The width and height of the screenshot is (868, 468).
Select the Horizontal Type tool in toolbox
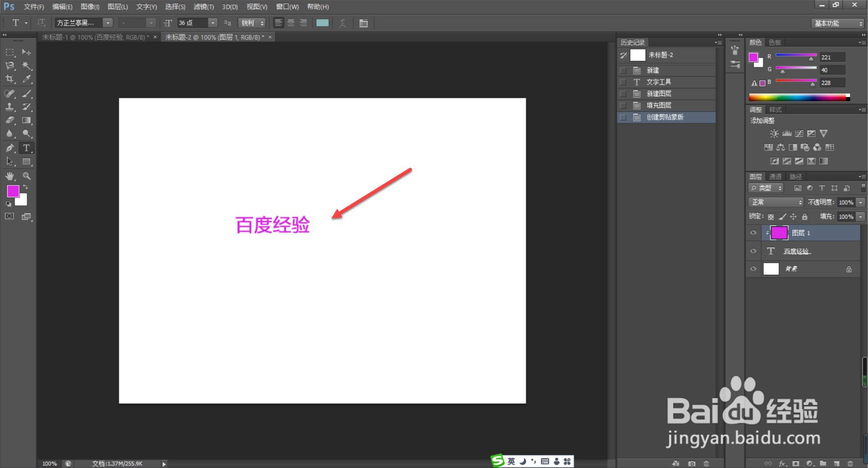[26, 148]
